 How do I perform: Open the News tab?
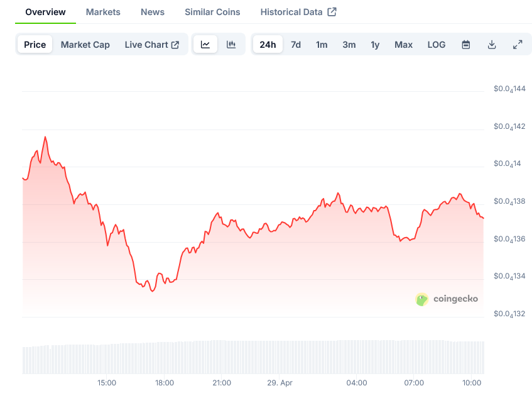point(153,12)
